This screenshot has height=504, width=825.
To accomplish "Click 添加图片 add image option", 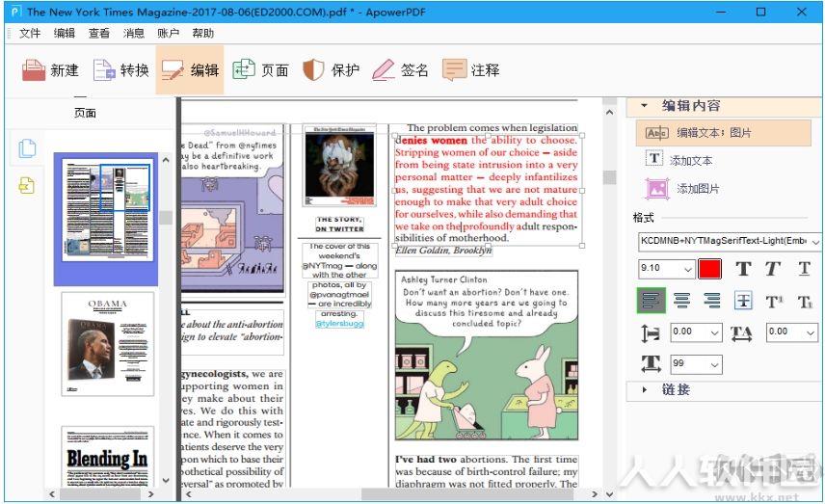I will [682, 188].
